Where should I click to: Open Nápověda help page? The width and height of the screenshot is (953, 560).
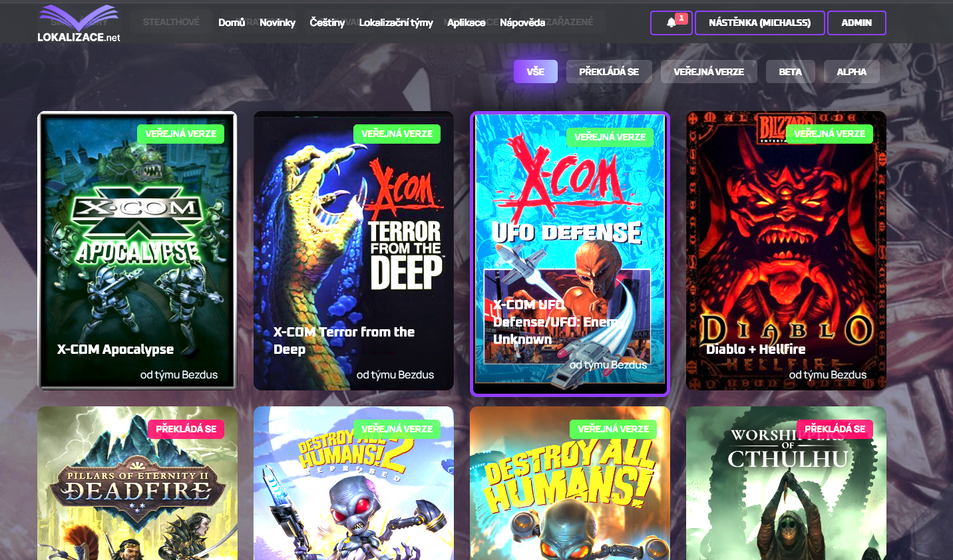pyautogui.click(x=522, y=23)
